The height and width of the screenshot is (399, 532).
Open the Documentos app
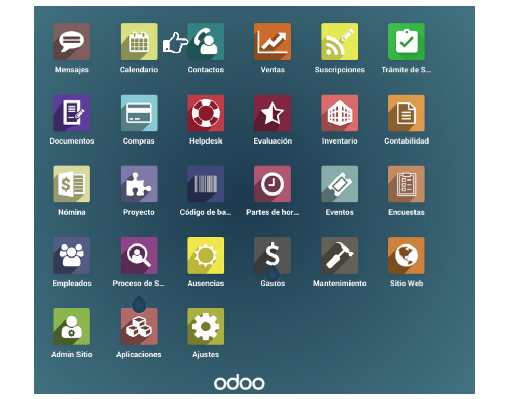coord(71,113)
